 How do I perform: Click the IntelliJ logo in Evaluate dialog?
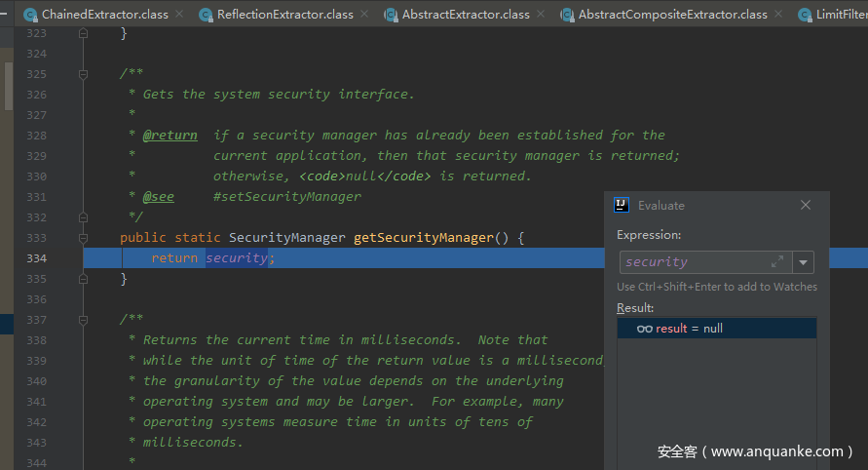pos(622,205)
